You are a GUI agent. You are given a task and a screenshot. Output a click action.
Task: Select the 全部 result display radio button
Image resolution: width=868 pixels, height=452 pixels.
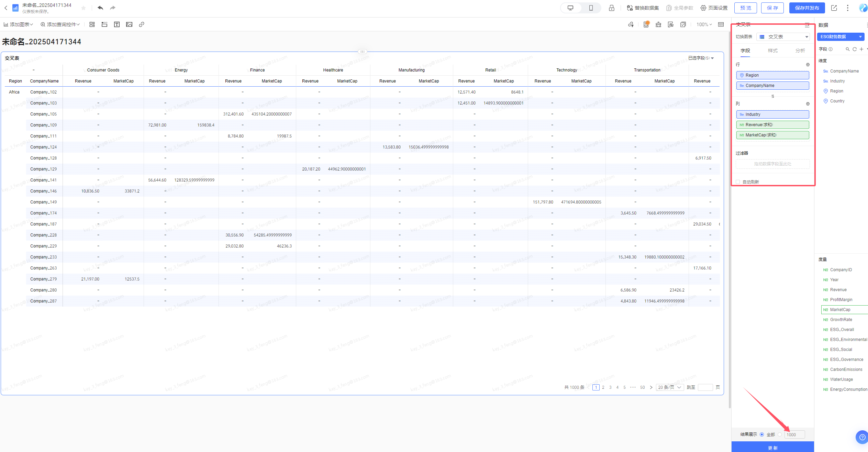pyautogui.click(x=762, y=434)
